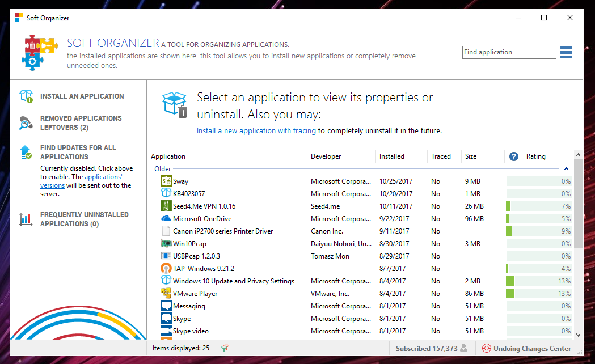Click the VMware Player 13% rating bar
Viewport: 595px width, 364px height.
point(539,294)
